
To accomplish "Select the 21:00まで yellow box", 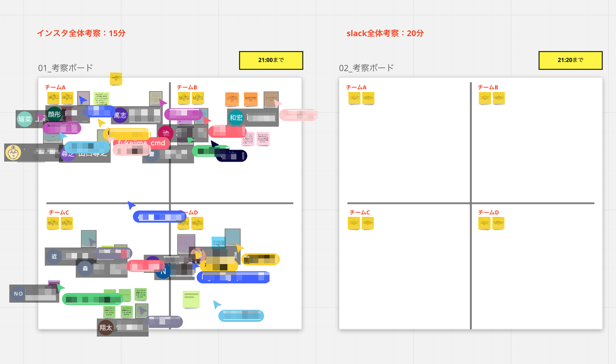I will [x=271, y=60].
